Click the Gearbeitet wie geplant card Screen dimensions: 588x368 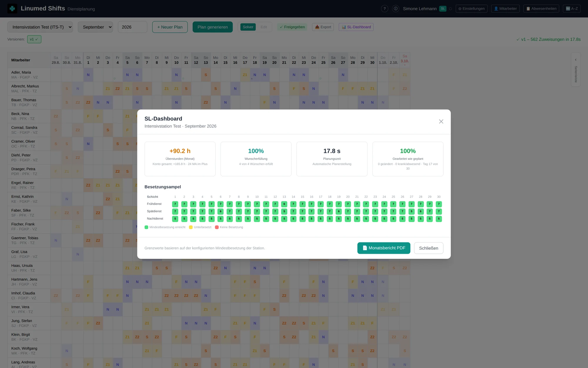click(x=408, y=159)
